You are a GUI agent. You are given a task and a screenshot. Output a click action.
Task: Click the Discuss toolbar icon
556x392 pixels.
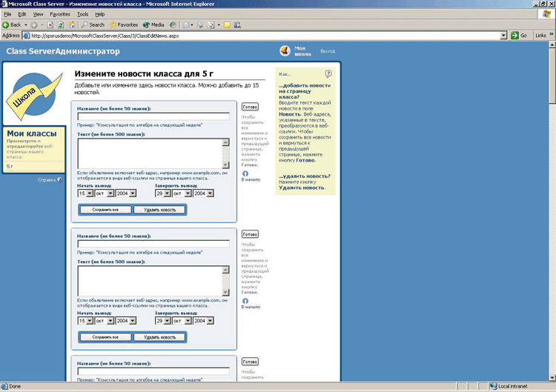point(228,24)
